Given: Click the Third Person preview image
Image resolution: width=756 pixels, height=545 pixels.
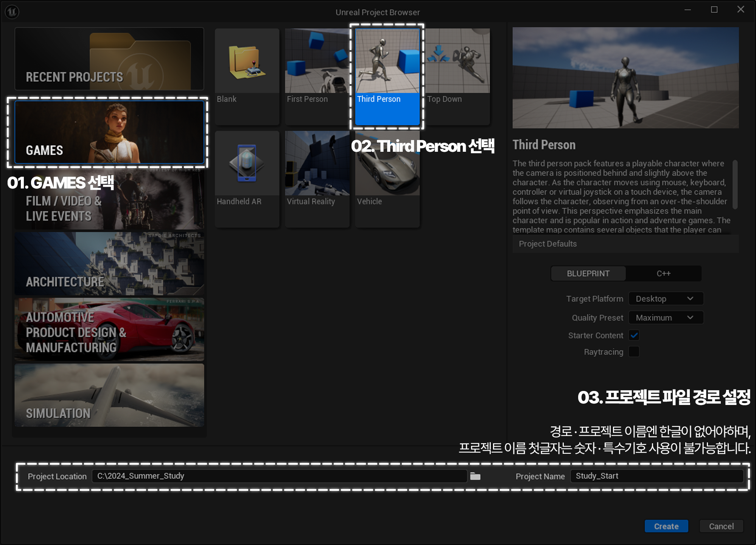Looking at the screenshot, I should (x=625, y=78).
